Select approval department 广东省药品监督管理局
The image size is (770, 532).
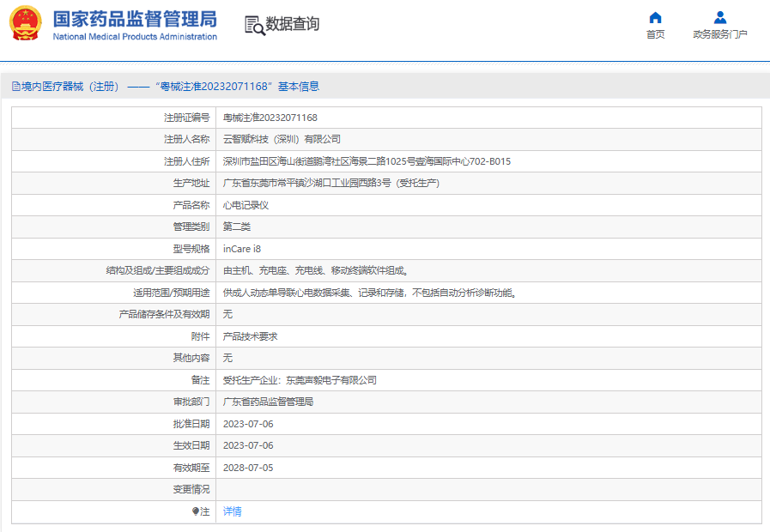(268, 402)
